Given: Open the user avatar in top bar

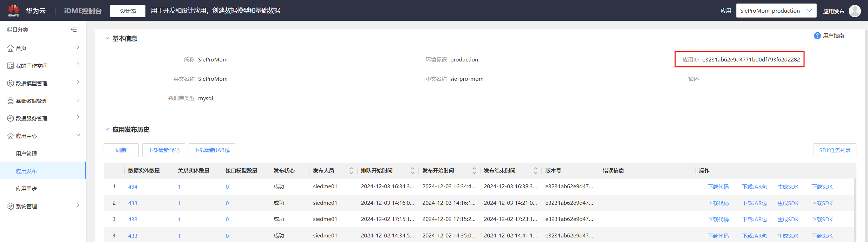Looking at the screenshot, I should (855, 11).
